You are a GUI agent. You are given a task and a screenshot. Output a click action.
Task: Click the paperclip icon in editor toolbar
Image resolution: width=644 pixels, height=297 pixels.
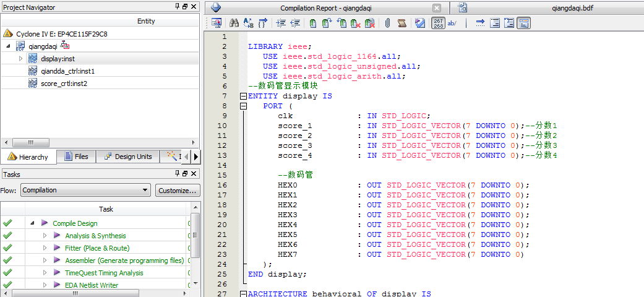pos(387,24)
